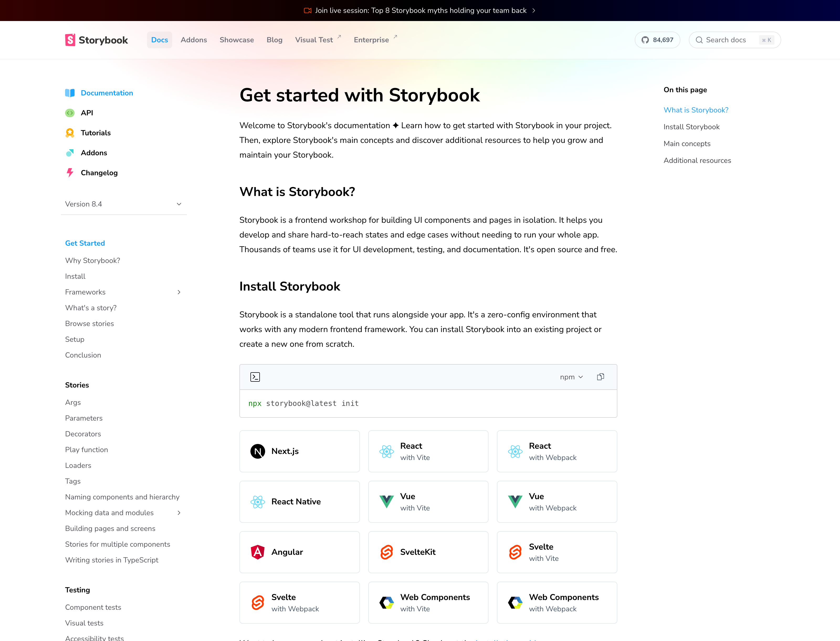Image resolution: width=840 pixels, height=641 pixels.
Task: Click the Storybook logo icon
Action: pyautogui.click(x=70, y=40)
